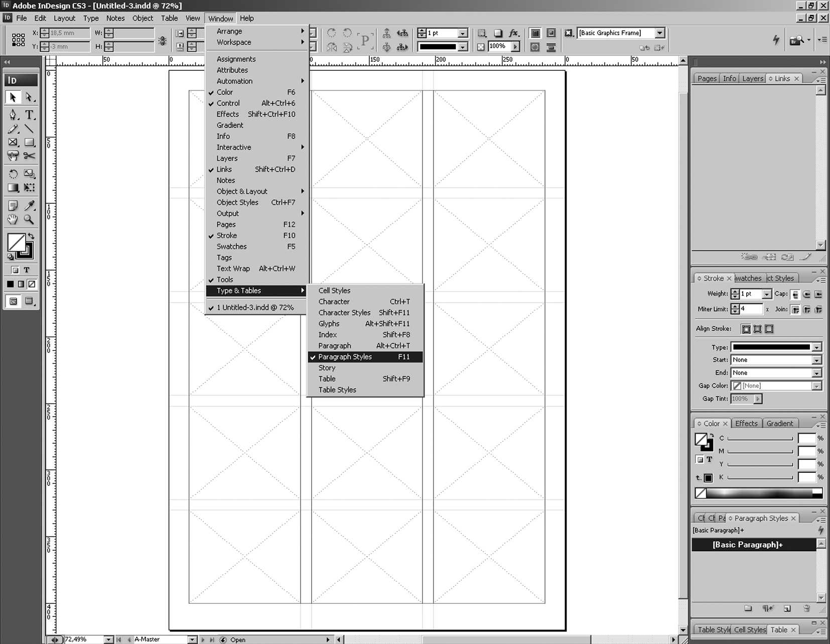
Task: Click the reference point locator grid
Action: point(19,40)
